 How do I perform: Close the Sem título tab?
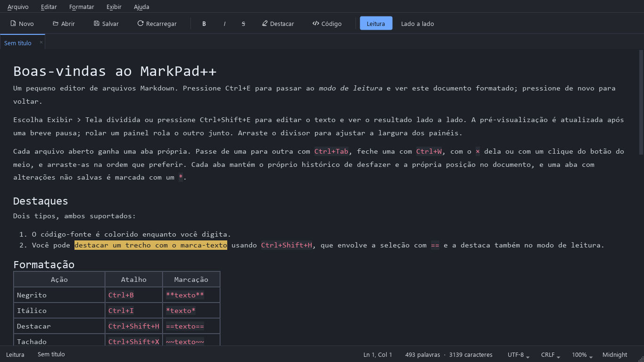click(41, 42)
